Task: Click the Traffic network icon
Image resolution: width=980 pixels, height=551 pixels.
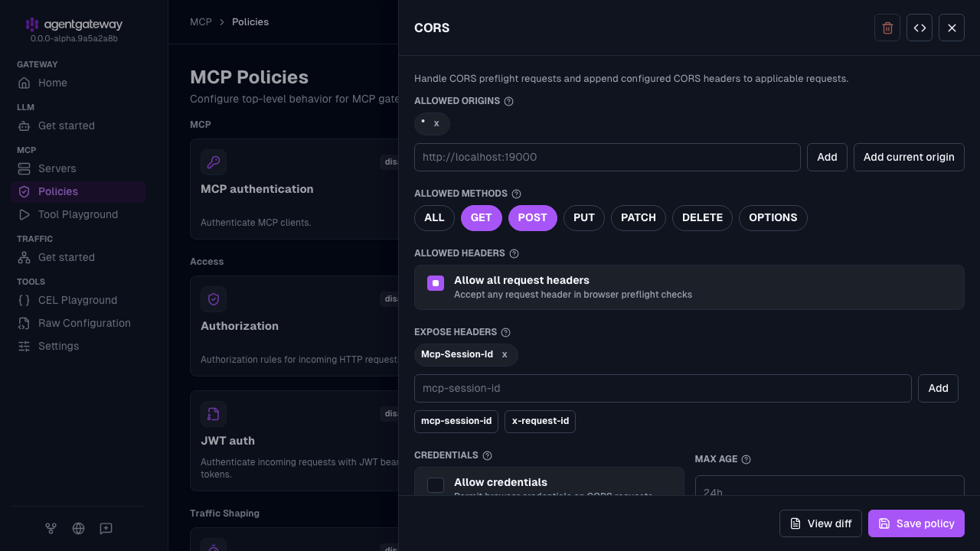Action: tap(24, 257)
